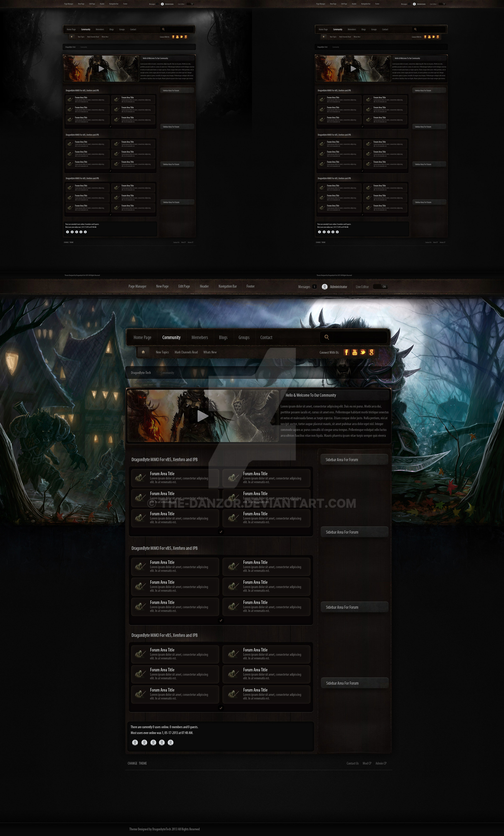This screenshot has height=836, width=504.
Task: Open the Google icon in large mockup
Action: click(371, 352)
